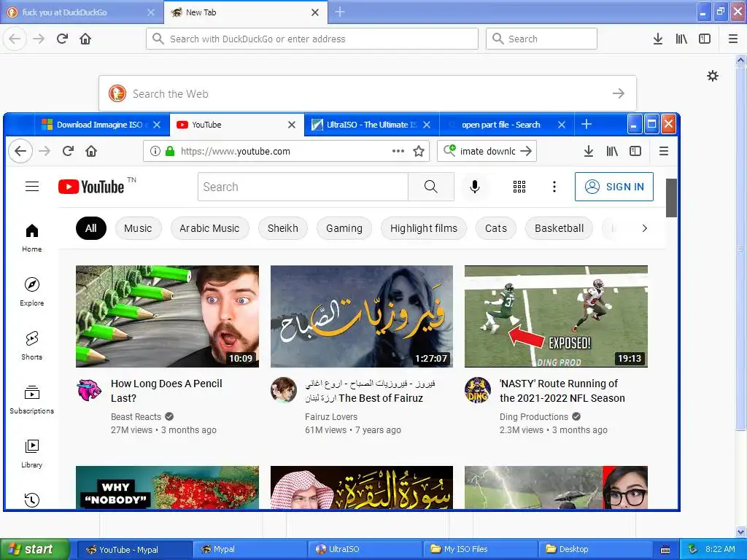Viewport: 747px width, 560px height.
Task: Switch to Download Immagine ISO tab
Action: pyautogui.click(x=101, y=125)
